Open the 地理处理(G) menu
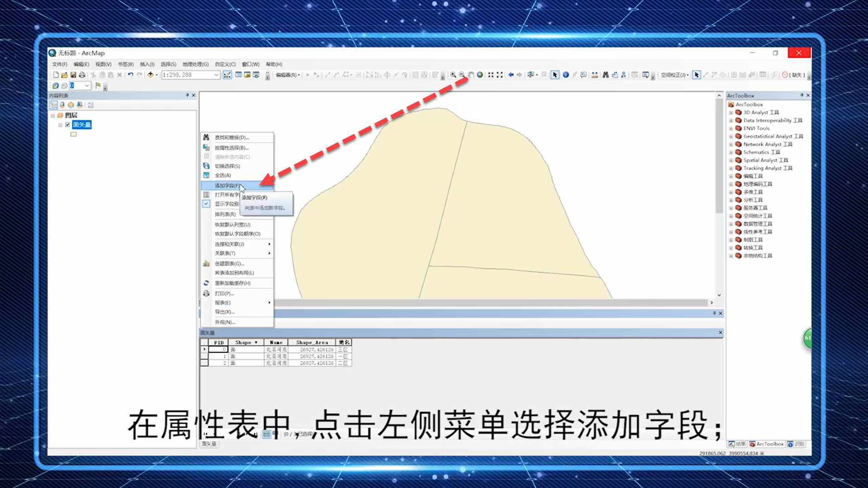The width and height of the screenshot is (868, 488). click(195, 64)
